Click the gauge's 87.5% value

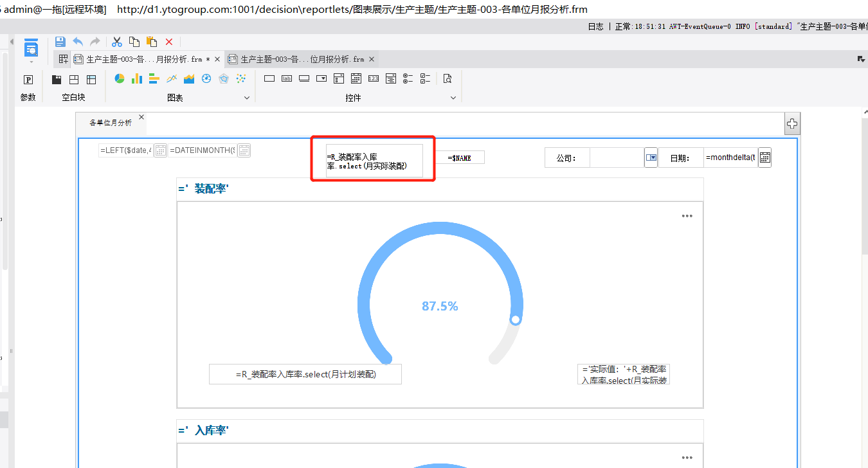[440, 307]
